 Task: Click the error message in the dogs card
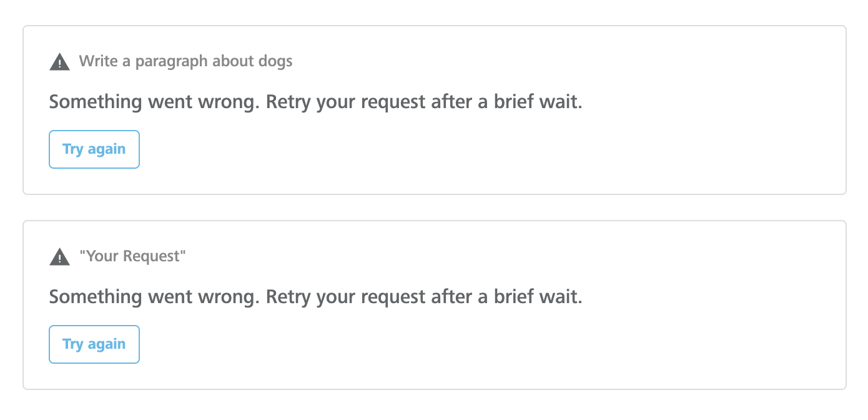(315, 102)
